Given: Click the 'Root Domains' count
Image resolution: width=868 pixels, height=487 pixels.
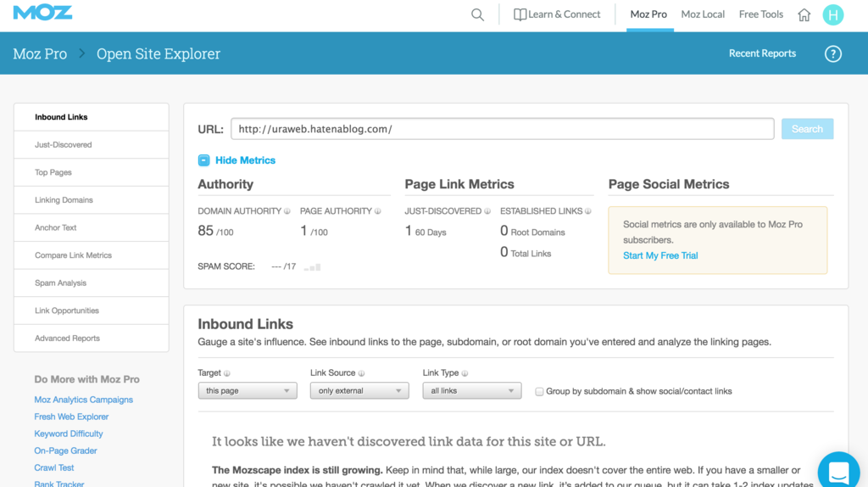Looking at the screenshot, I should click(x=532, y=231).
